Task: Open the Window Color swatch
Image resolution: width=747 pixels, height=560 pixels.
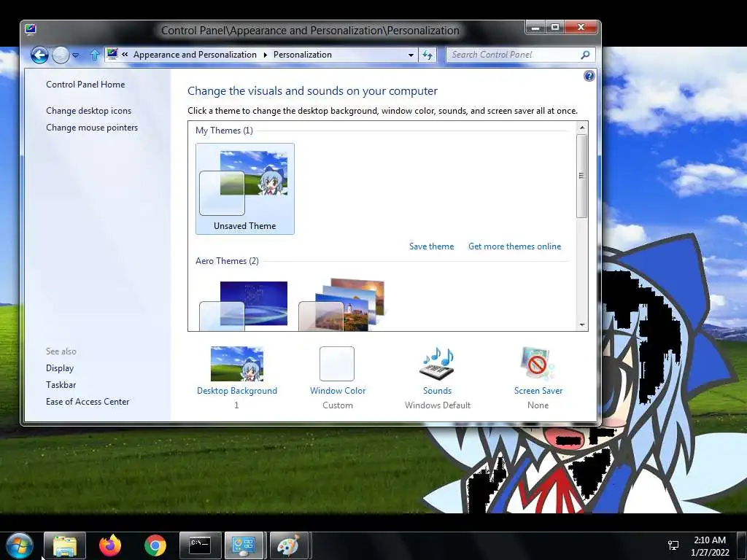Action: point(337,364)
